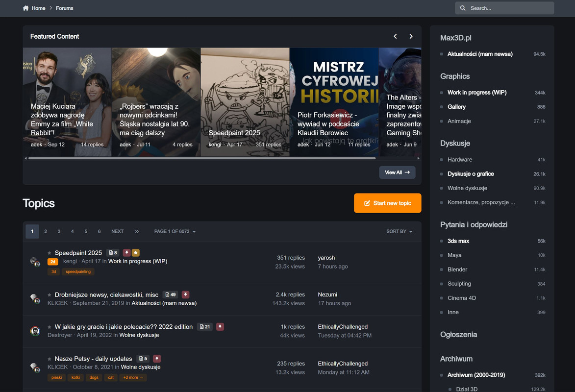Open Animacje sidebar forum
The height and width of the screenshot is (392, 575).
pos(459,121)
